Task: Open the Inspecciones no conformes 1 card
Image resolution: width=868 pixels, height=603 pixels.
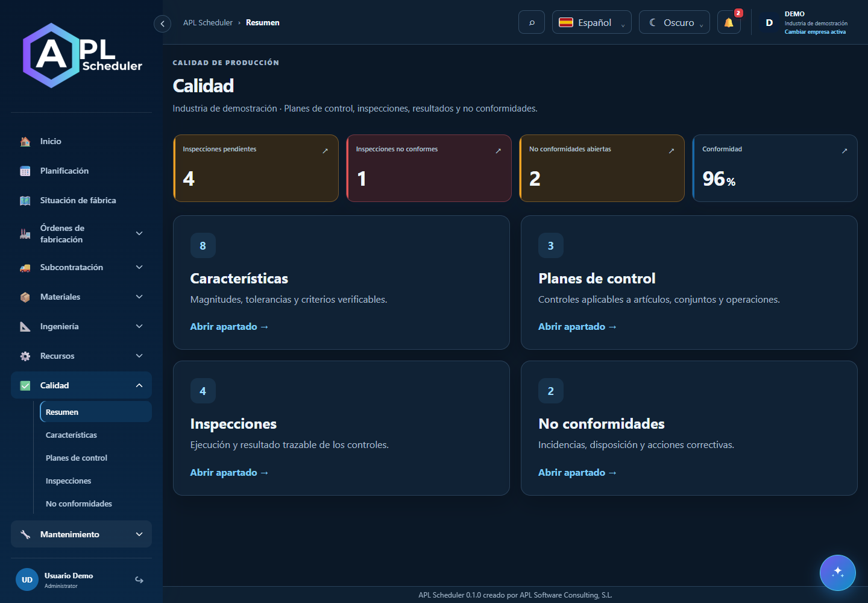Action: [x=429, y=168]
